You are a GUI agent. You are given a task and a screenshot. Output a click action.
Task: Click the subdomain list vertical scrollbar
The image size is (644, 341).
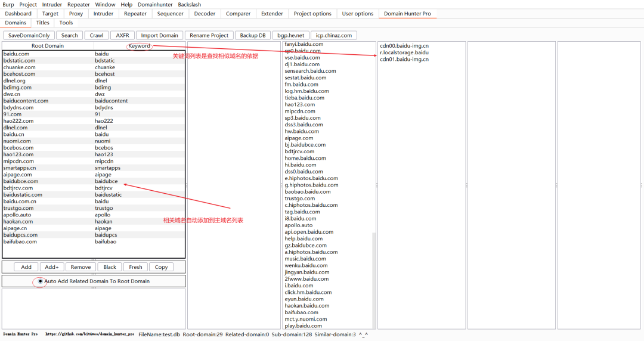374,280
